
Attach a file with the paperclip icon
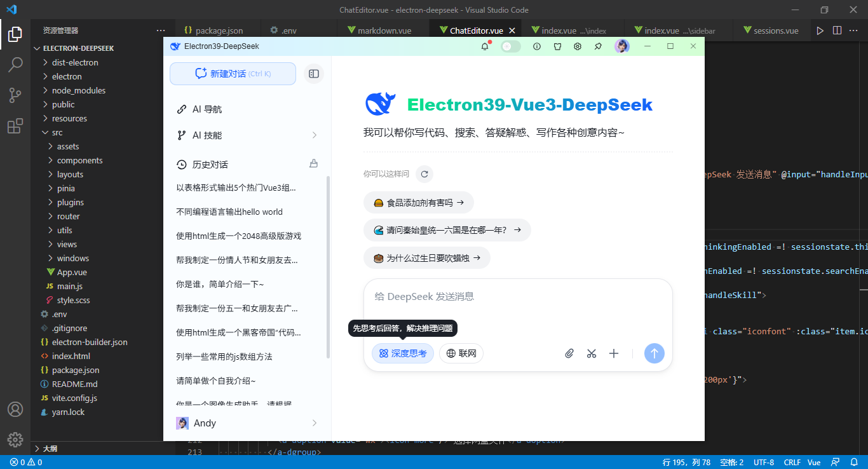569,353
